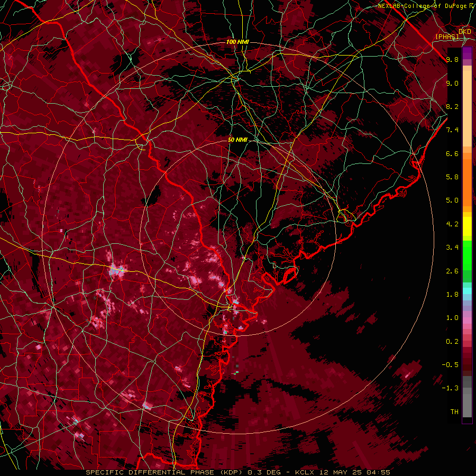
Task: Click the 1.8 value on the color scale
Action: click(452, 295)
